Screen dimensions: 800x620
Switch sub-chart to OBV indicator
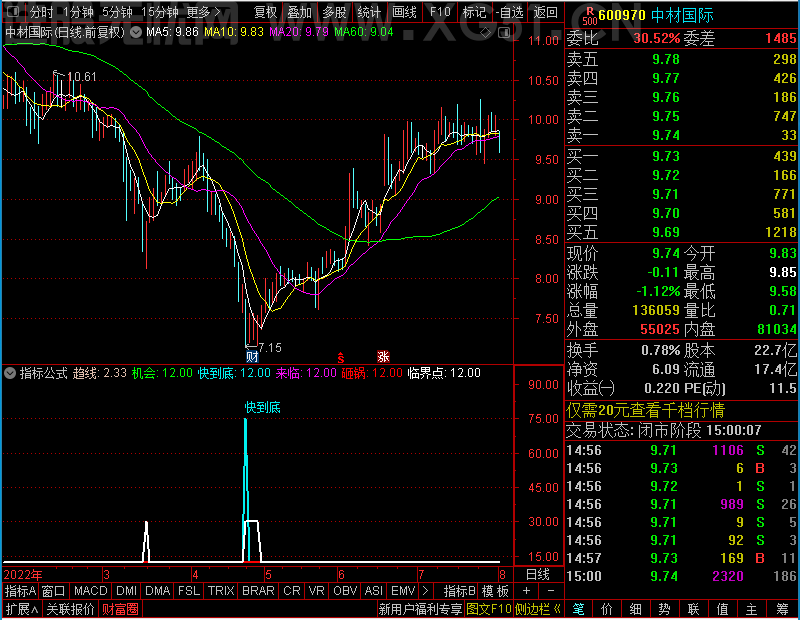345,591
